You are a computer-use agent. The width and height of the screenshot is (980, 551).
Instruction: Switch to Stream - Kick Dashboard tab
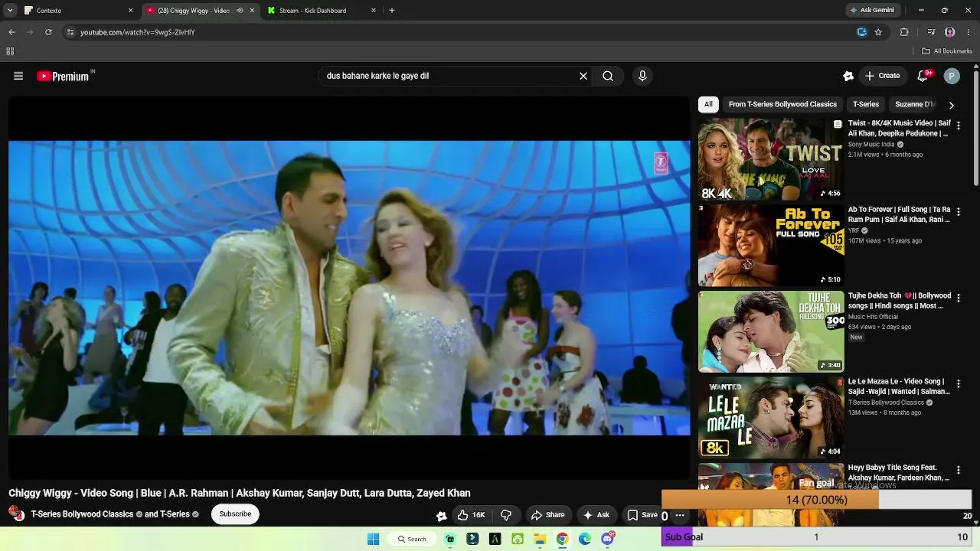[x=322, y=11]
